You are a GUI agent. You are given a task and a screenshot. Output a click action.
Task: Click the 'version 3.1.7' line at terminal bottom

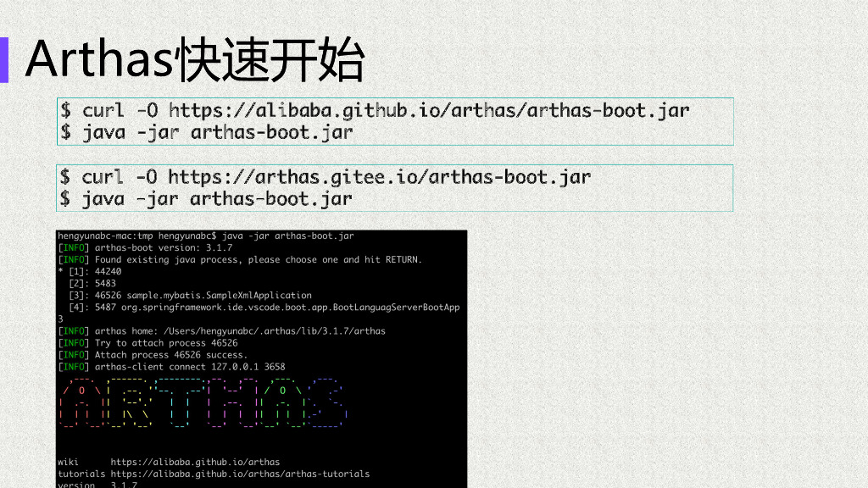pyautogui.click(x=97, y=484)
